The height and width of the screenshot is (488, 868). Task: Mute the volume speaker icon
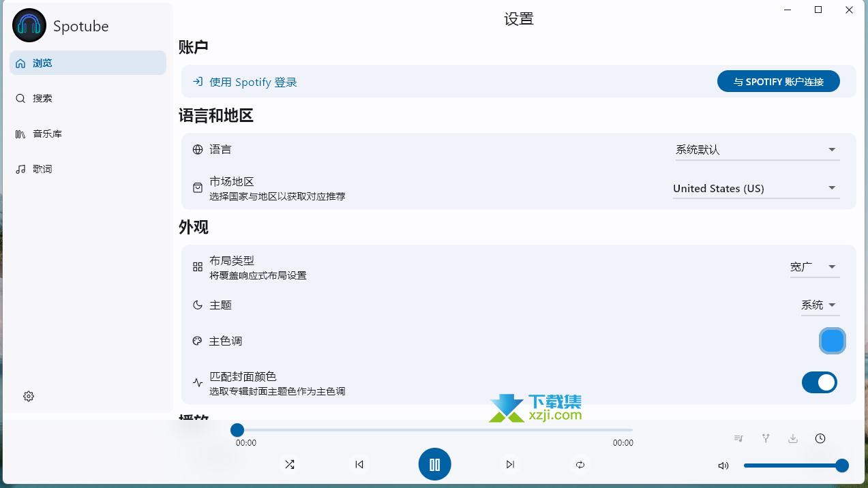point(723,466)
